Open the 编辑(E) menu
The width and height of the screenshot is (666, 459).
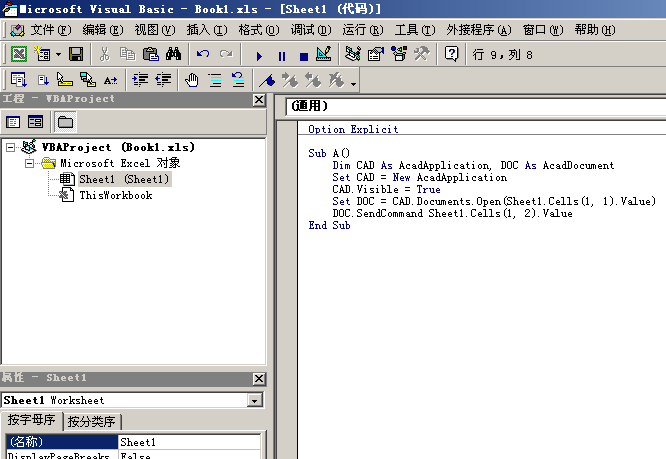tap(103, 30)
